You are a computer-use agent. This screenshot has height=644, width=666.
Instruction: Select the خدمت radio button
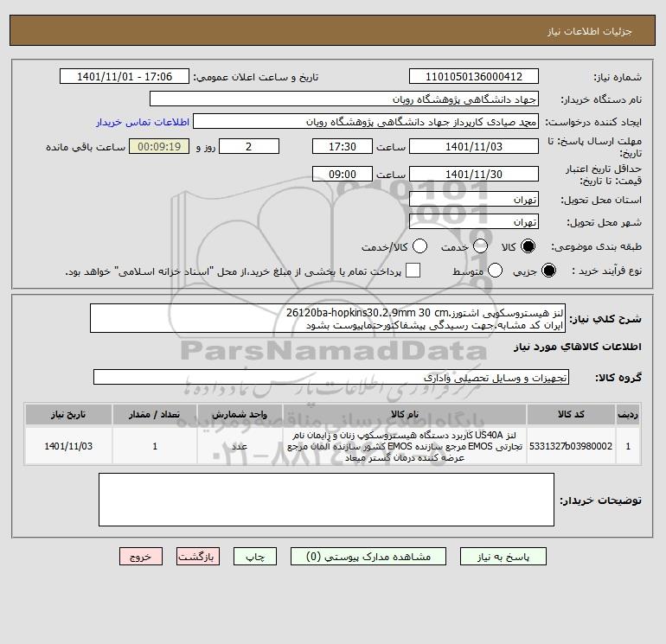pyautogui.click(x=480, y=246)
